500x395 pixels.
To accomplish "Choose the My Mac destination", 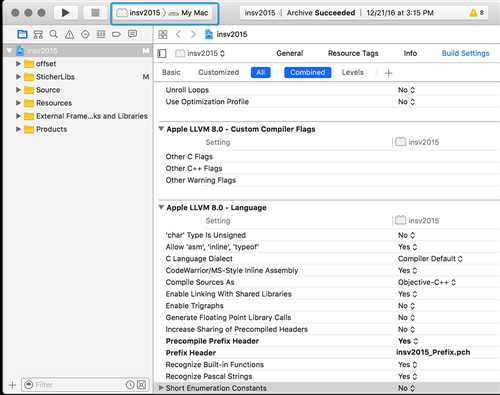I will (188, 13).
